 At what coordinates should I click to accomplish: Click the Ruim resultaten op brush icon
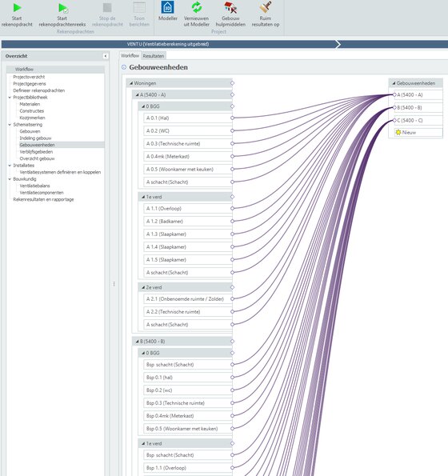(x=266, y=7)
